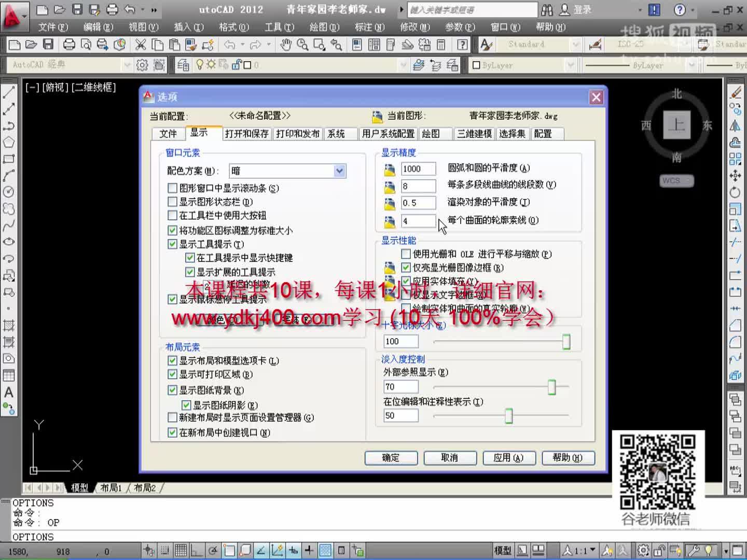Open the 配色方案 color scheme dropdown
Image resolution: width=747 pixels, height=560 pixels.
339,171
